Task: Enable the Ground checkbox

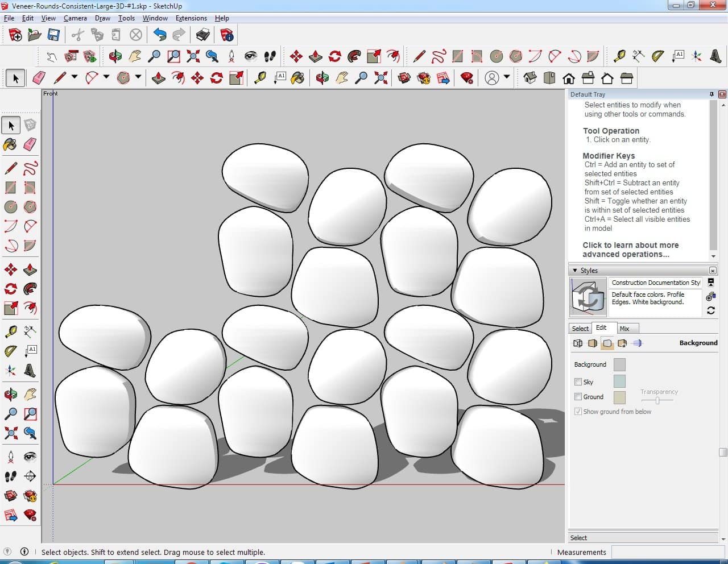Action: coord(578,397)
